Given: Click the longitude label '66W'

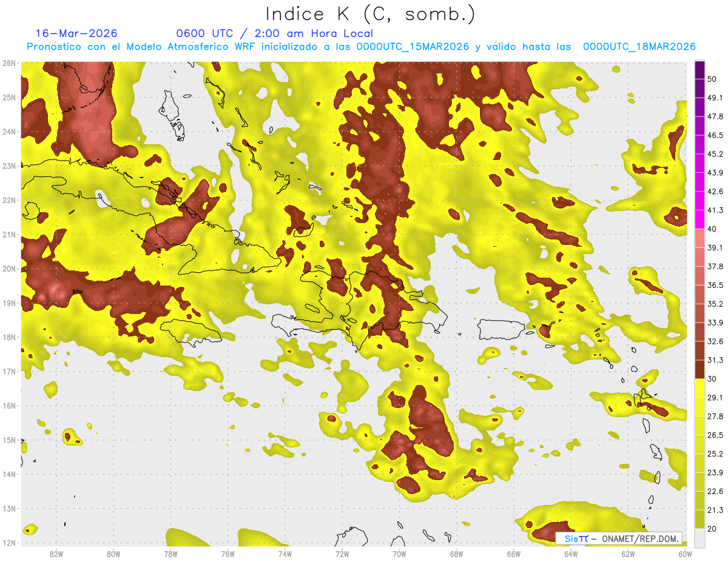Looking at the screenshot, I should pos(514,554).
